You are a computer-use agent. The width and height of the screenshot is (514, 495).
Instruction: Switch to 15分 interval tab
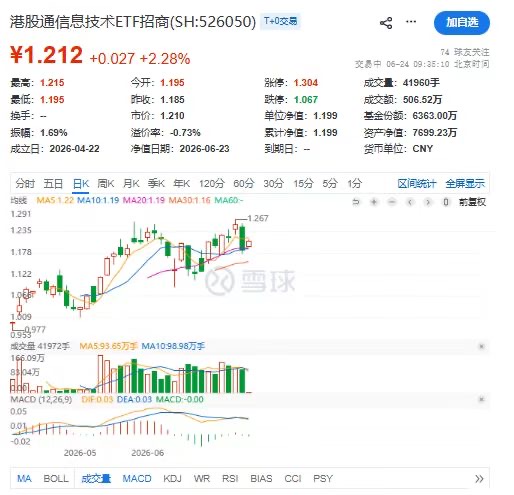tap(303, 183)
